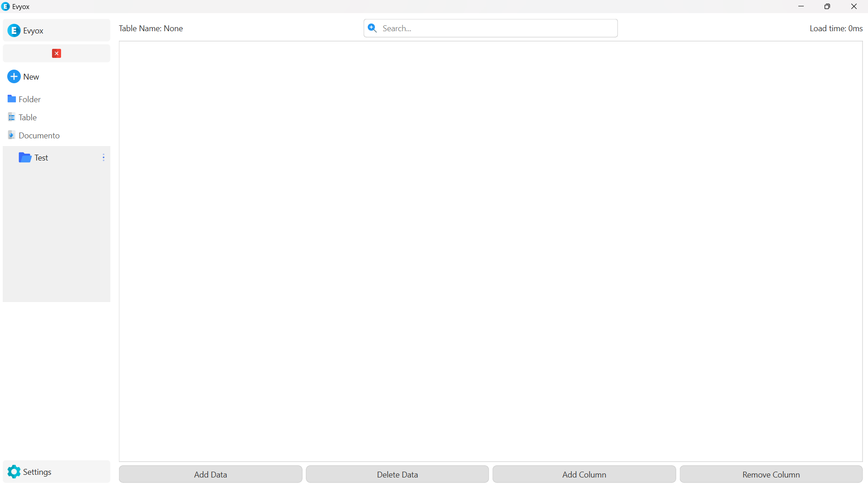The width and height of the screenshot is (868, 487).
Task: Click the Table Name: None label
Action: tap(151, 28)
